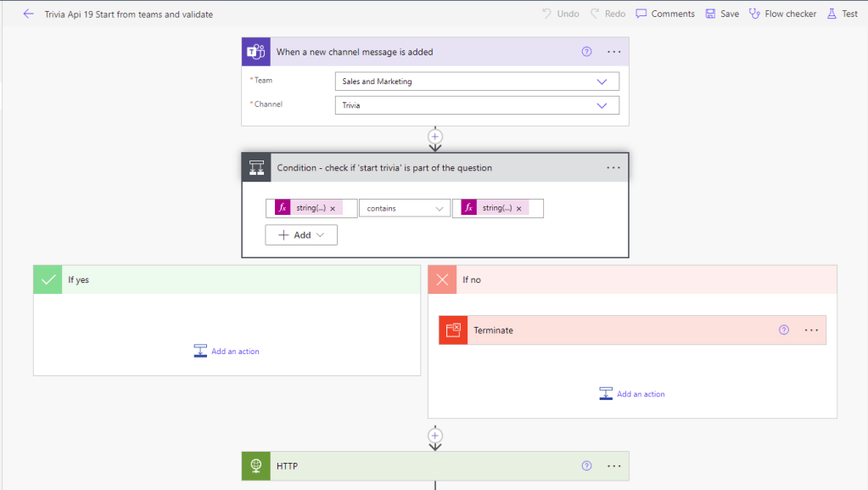The height and width of the screenshot is (490, 868).
Task: Open the ellipsis menu on the Condition card
Action: 613,168
